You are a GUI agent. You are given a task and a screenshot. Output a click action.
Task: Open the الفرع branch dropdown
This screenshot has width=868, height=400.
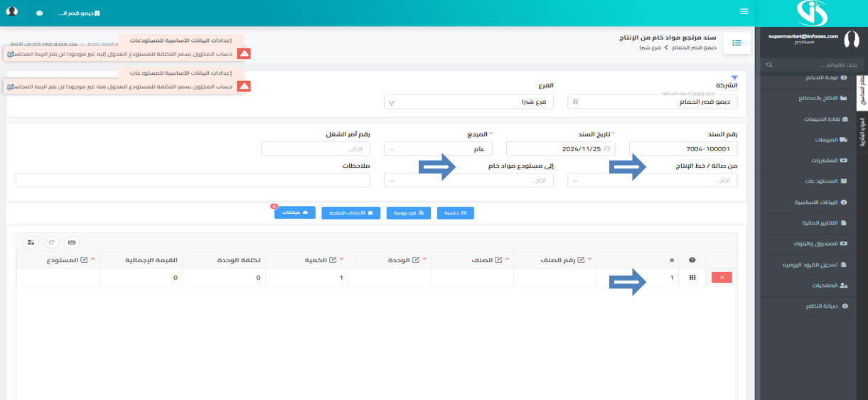469,102
